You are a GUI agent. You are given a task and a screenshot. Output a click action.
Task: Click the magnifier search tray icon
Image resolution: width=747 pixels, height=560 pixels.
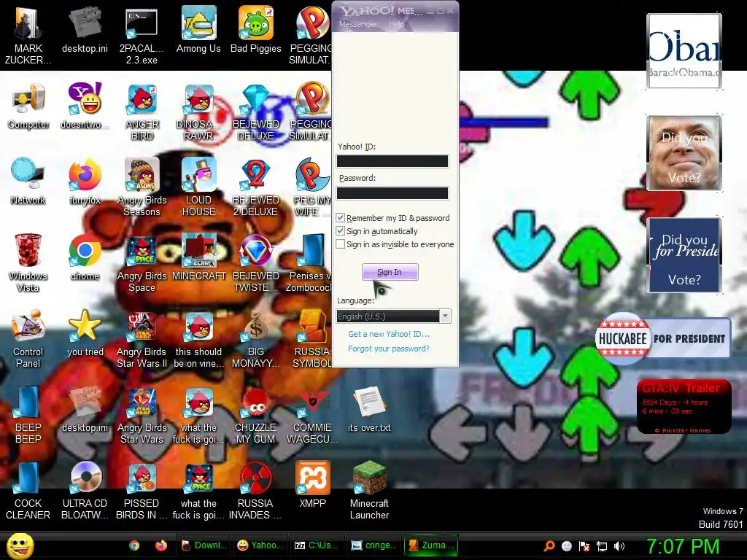(x=549, y=546)
